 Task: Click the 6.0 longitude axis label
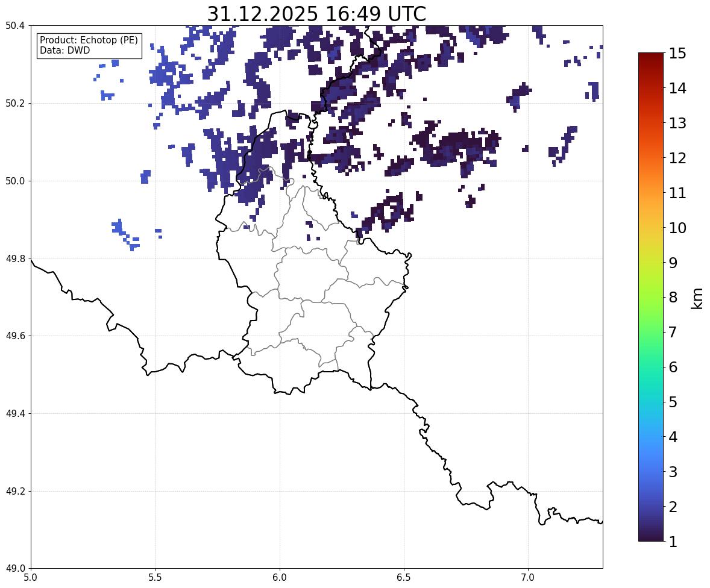pos(280,578)
